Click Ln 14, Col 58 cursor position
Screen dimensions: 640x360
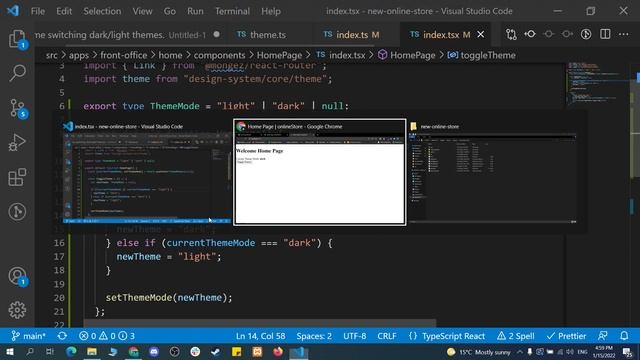(x=260, y=336)
